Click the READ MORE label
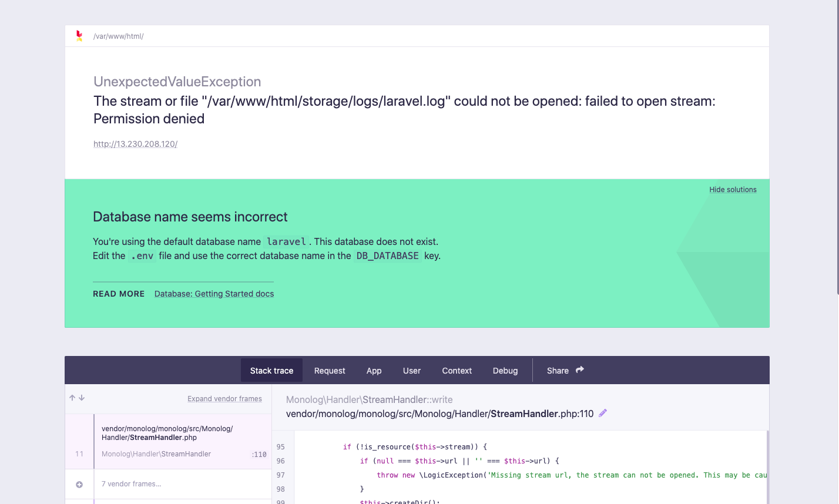 tap(119, 294)
